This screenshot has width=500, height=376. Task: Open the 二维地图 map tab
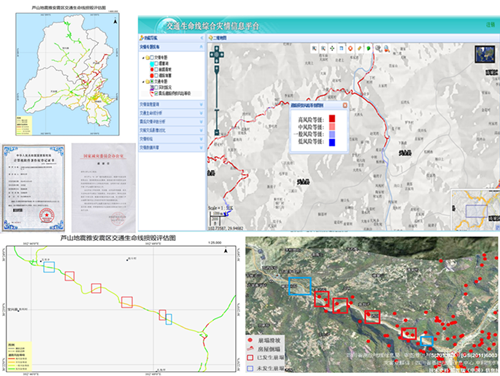click(x=218, y=38)
